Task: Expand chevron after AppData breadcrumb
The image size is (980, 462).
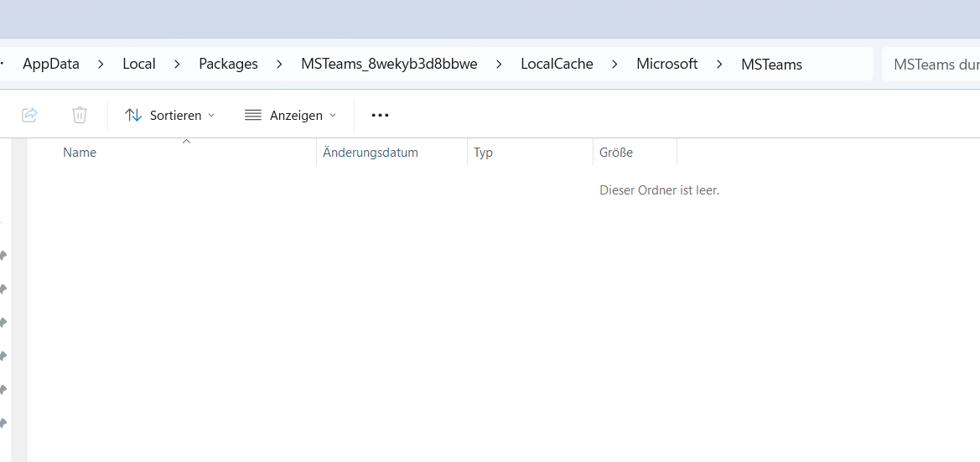Action: tap(101, 64)
